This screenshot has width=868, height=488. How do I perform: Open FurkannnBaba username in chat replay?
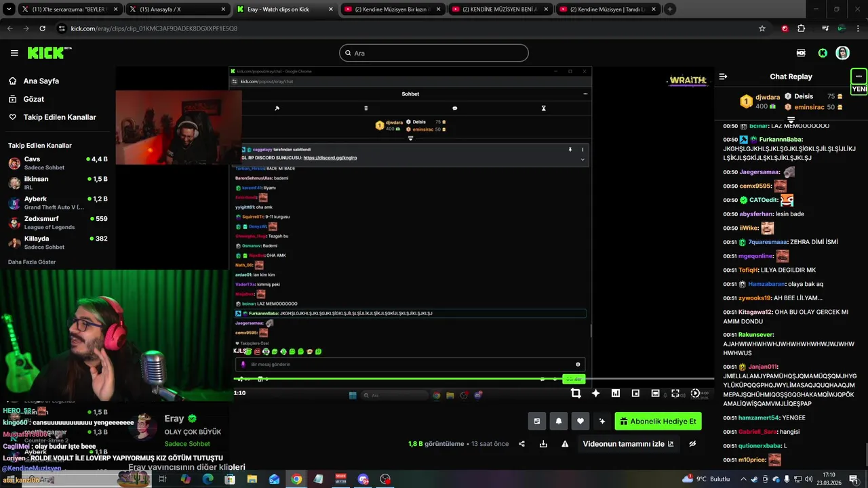tap(781, 140)
